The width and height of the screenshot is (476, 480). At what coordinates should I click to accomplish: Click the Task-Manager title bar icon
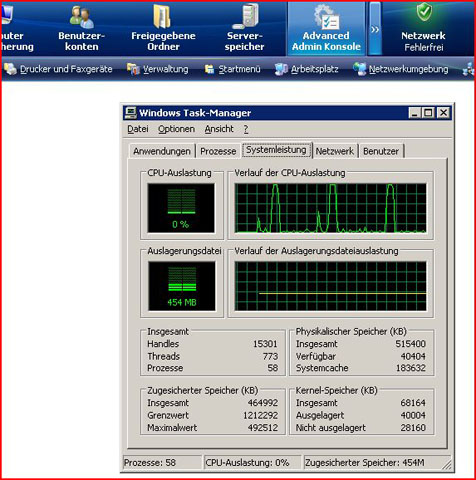point(130,113)
